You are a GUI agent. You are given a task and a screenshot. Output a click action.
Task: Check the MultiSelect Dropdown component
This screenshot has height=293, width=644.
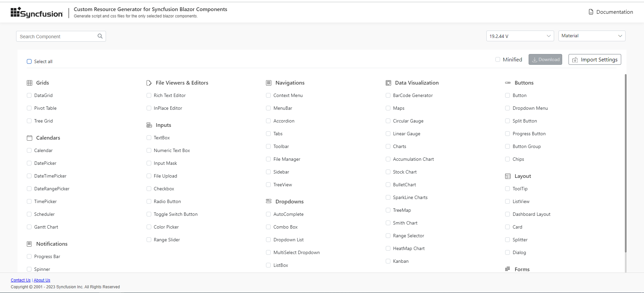pyautogui.click(x=268, y=252)
